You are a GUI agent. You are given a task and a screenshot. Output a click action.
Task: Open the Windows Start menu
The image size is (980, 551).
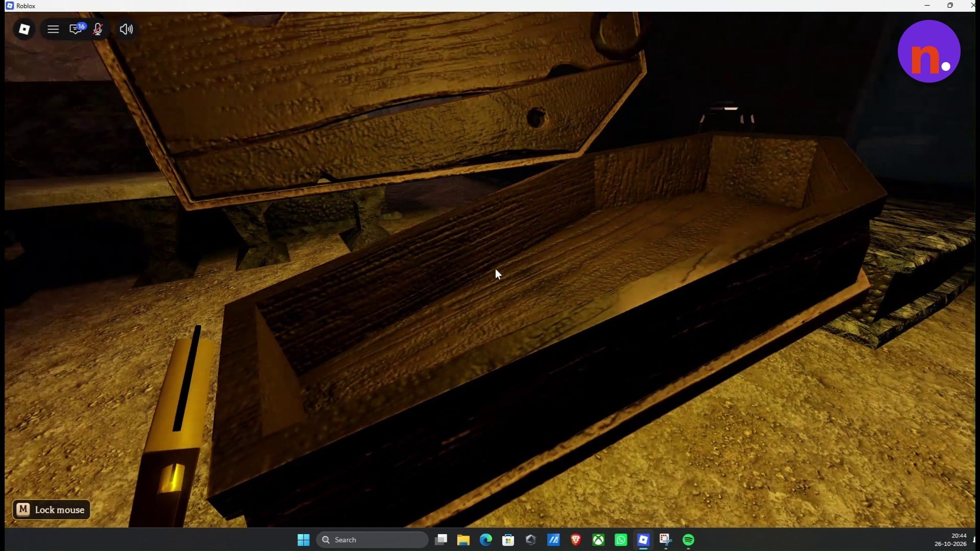coord(303,540)
